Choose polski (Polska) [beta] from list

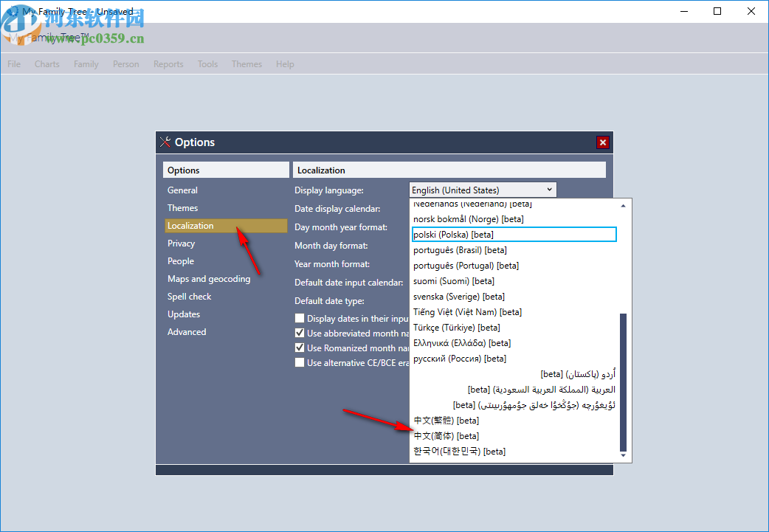tap(453, 235)
